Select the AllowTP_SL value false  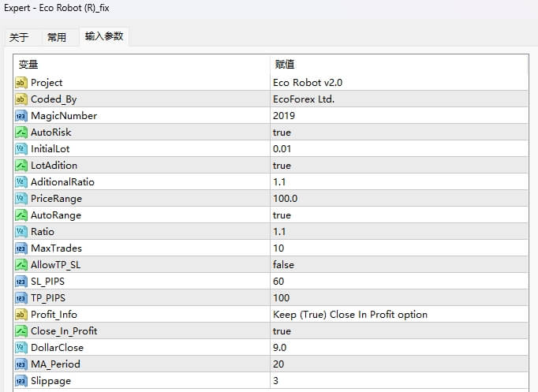point(283,265)
